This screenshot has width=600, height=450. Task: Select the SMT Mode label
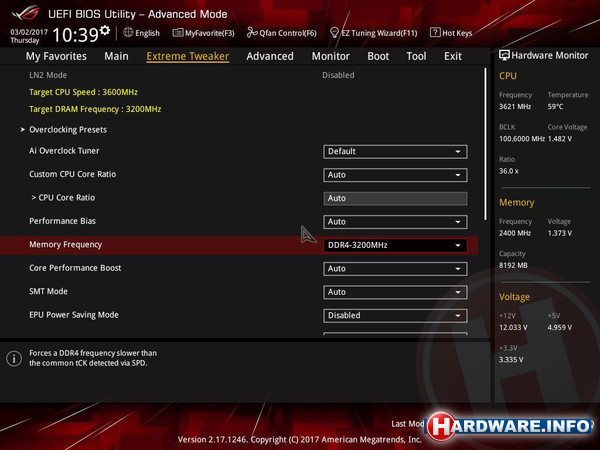click(48, 291)
